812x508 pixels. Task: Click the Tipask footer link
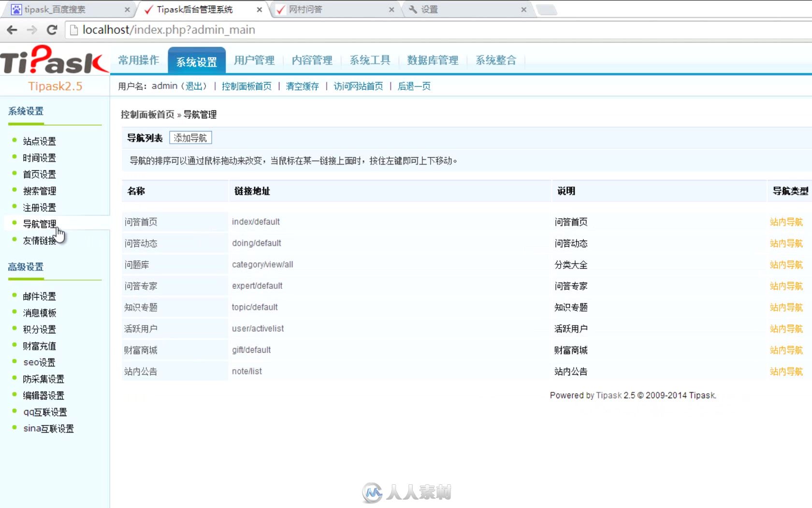[609, 395]
